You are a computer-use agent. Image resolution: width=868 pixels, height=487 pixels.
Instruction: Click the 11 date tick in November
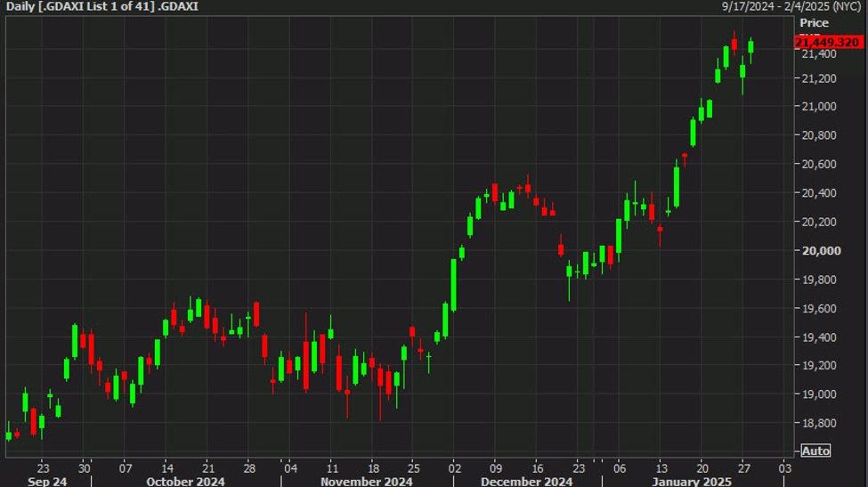(x=332, y=468)
